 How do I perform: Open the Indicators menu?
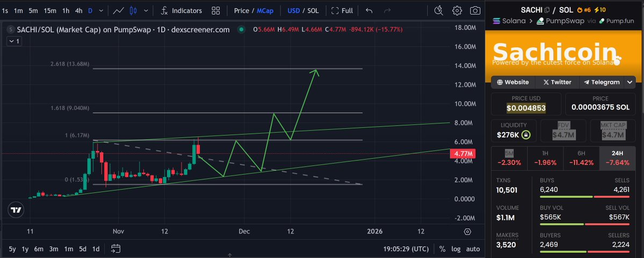(181, 11)
